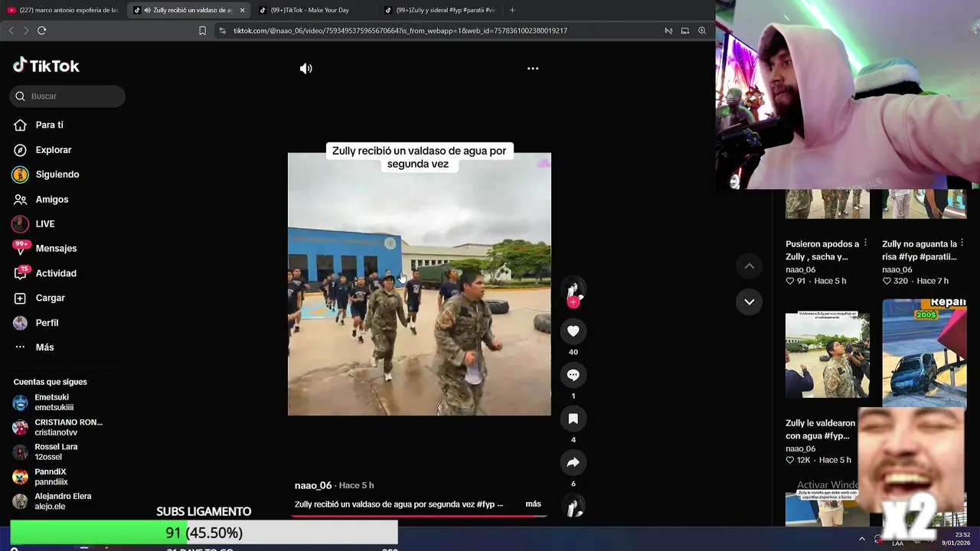Switch to the marco antonio YouTube tab

pyautogui.click(x=64, y=10)
